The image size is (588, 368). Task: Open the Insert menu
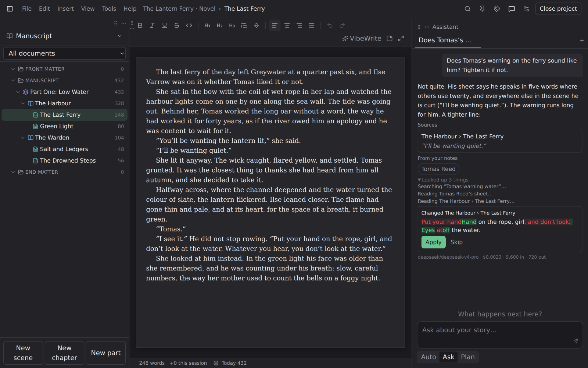point(65,9)
